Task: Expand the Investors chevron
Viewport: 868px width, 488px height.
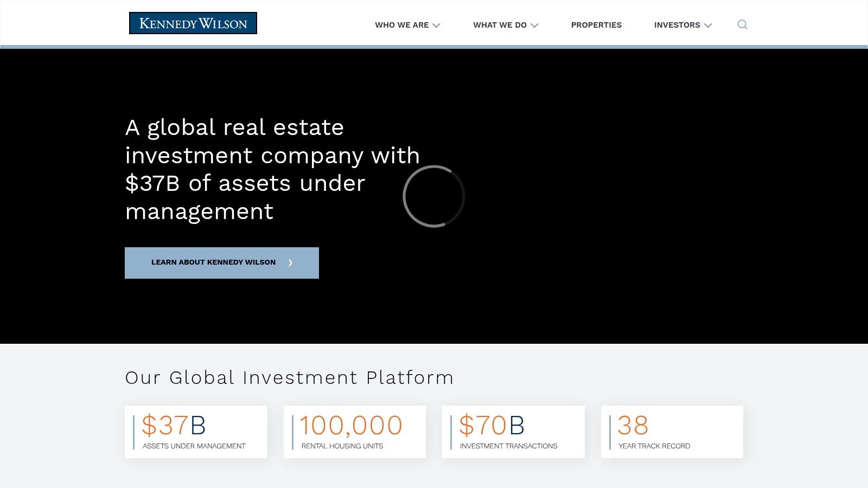Action: [708, 25]
